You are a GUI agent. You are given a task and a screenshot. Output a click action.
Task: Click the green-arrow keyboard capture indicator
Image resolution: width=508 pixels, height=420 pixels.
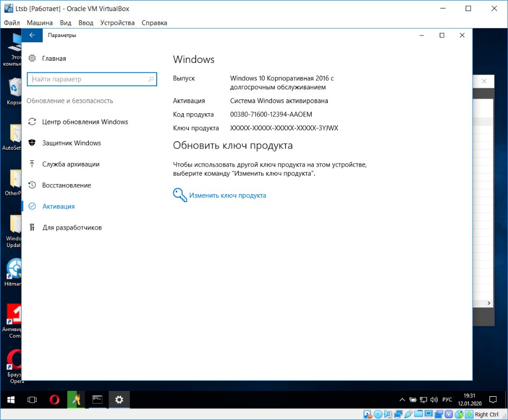pos(469,414)
